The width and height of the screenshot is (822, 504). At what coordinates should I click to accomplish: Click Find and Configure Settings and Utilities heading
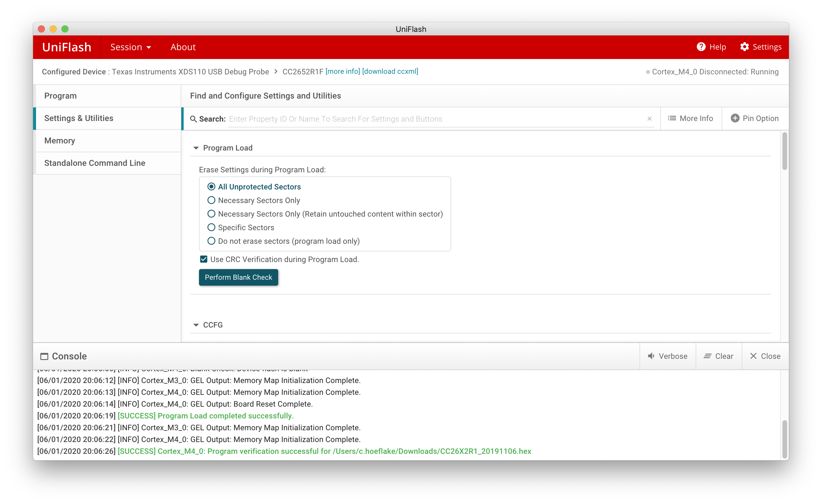tap(265, 96)
